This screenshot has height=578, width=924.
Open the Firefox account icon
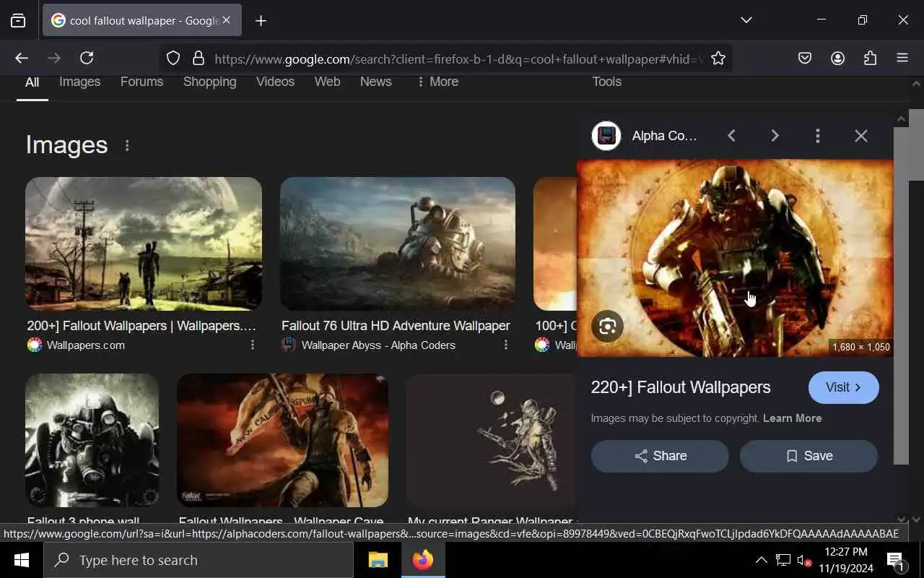(x=837, y=59)
